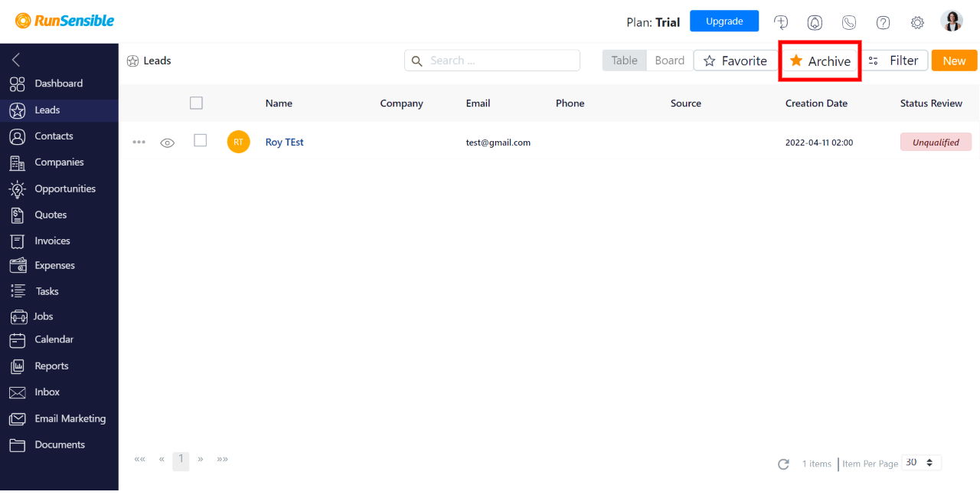
Task: Click the phone call icon
Action: point(849,22)
